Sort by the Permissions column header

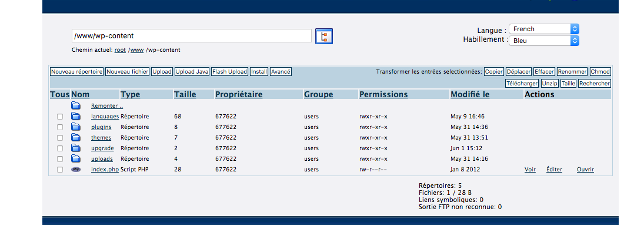pyautogui.click(x=383, y=95)
